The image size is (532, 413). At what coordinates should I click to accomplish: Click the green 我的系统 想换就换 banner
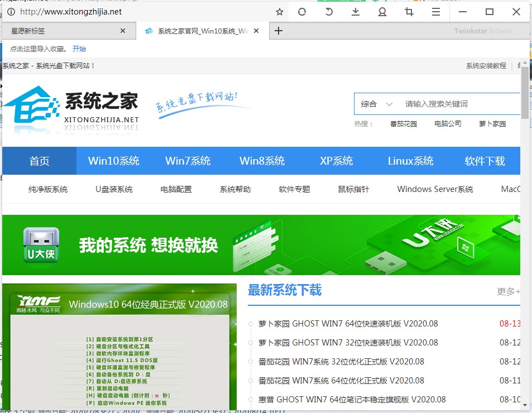pos(261,245)
